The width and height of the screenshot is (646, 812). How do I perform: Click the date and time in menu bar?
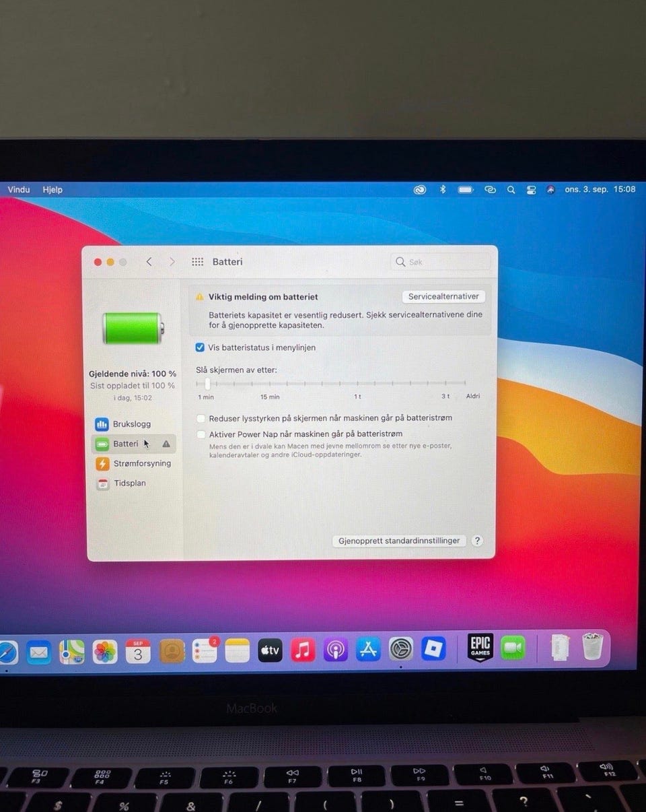click(x=600, y=190)
